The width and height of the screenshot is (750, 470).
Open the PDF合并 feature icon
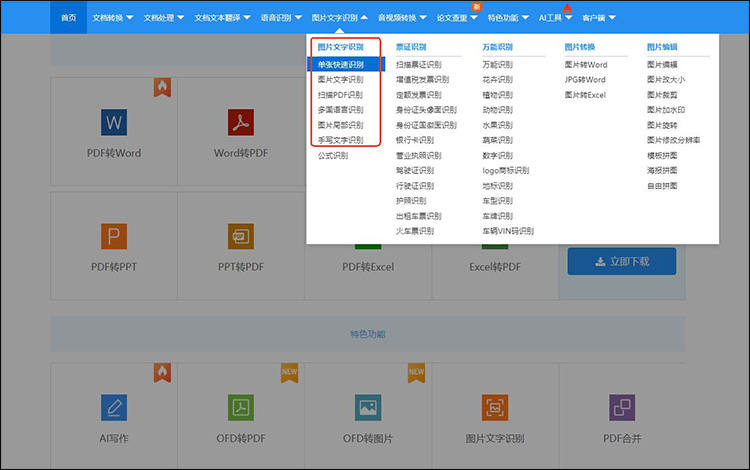[x=622, y=407]
